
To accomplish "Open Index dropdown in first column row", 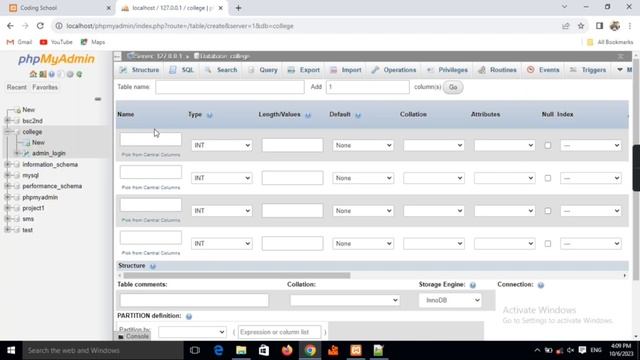I will click(x=591, y=145).
